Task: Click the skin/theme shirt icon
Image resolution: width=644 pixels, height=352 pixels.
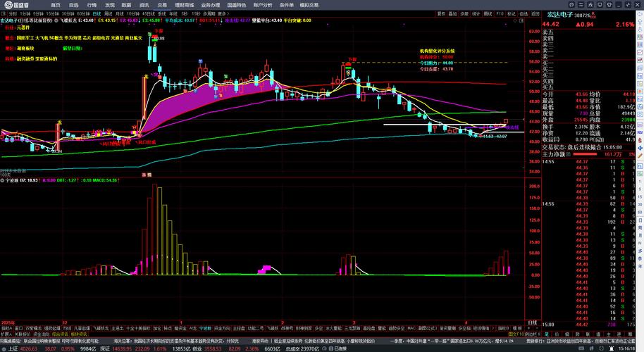Action: coord(609,5)
